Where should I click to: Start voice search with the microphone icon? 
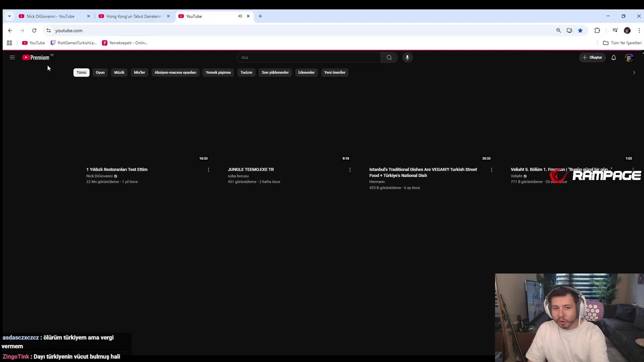407,57
